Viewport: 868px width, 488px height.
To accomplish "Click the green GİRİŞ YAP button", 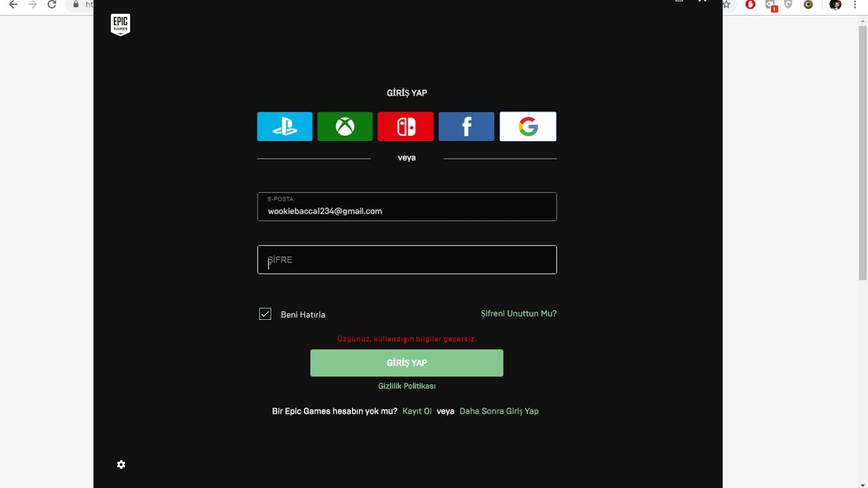I will coord(407,363).
